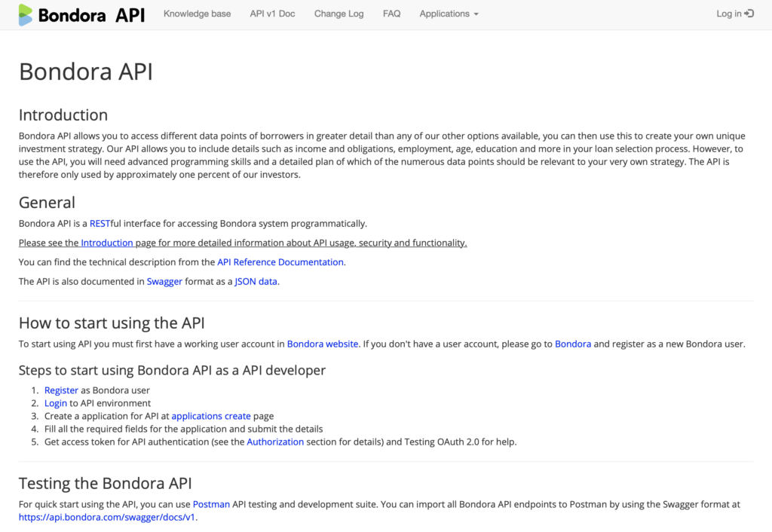The height and width of the screenshot is (532, 772).
Task: Visit the Bondora website link
Action: pos(323,344)
